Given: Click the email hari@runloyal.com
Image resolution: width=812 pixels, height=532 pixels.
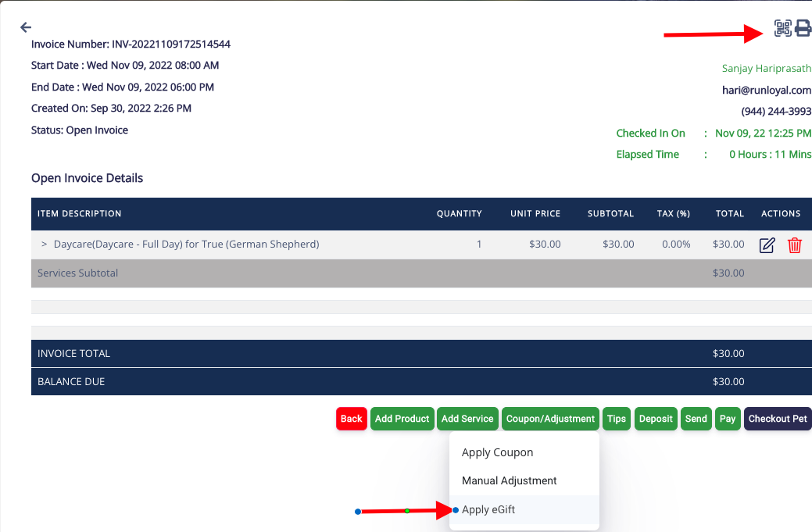Looking at the screenshot, I should (767, 90).
